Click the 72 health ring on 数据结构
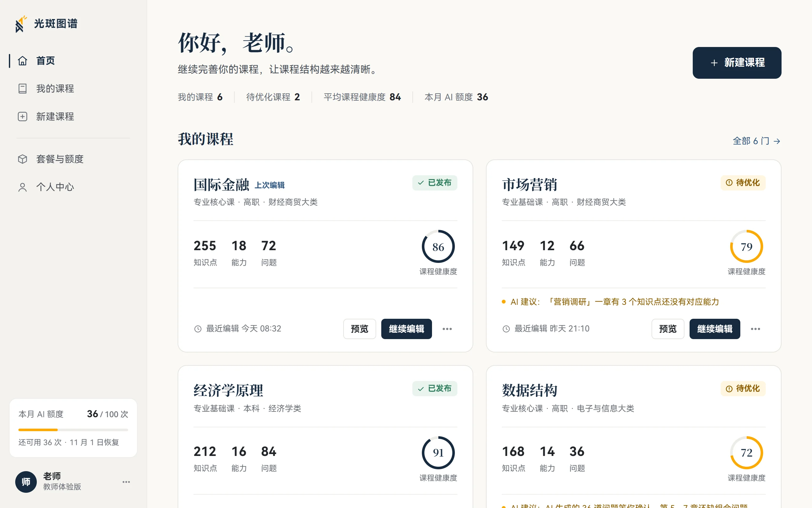The image size is (812, 508). [x=746, y=452]
